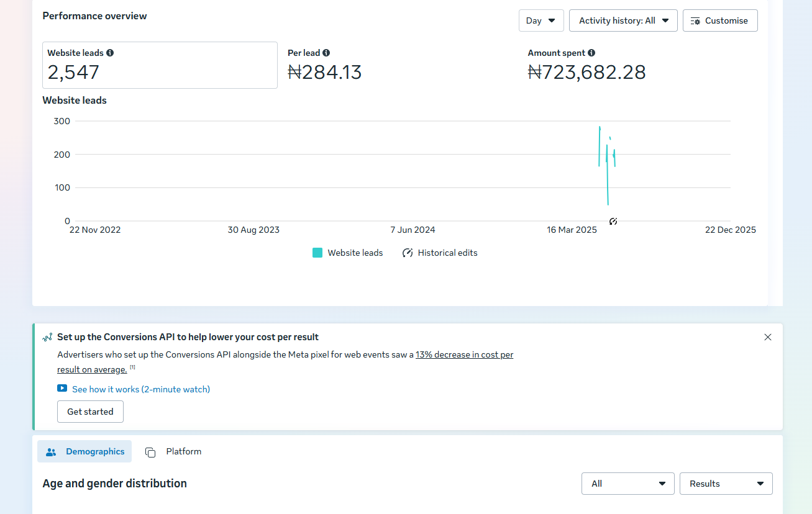Click the Get started button

(x=90, y=412)
